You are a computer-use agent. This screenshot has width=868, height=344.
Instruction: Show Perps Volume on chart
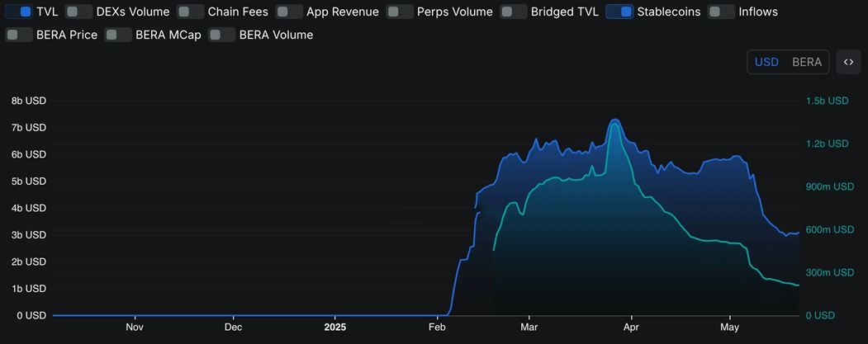point(400,12)
